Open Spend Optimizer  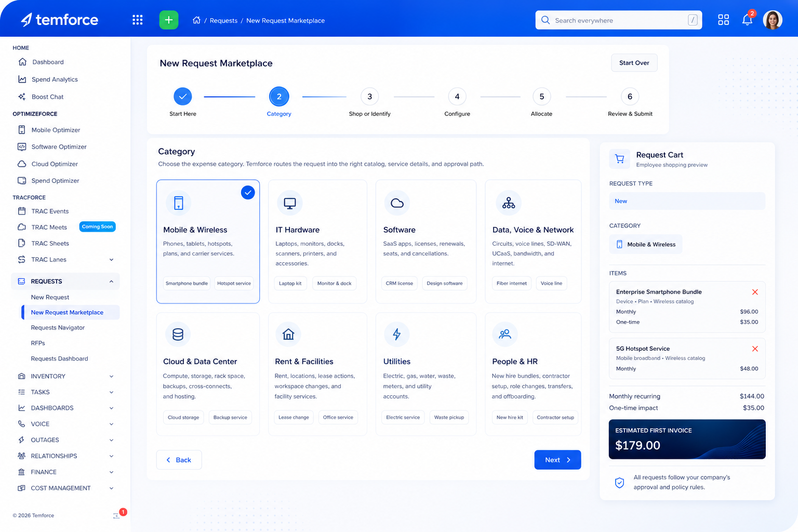click(55, 181)
